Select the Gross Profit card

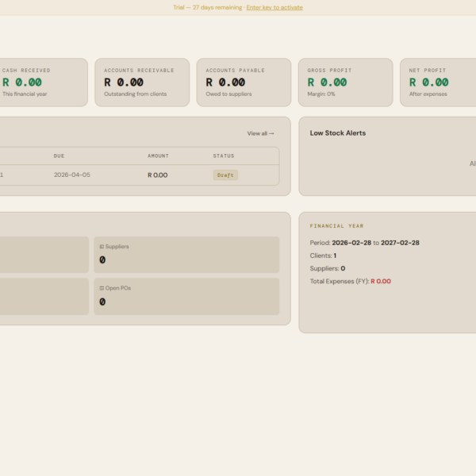345,83
